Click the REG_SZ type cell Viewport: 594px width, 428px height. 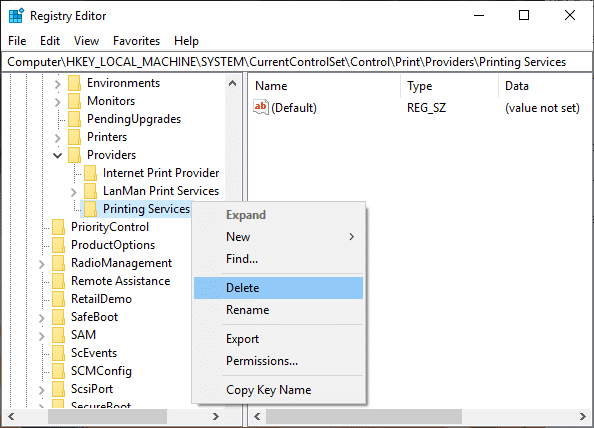(426, 108)
